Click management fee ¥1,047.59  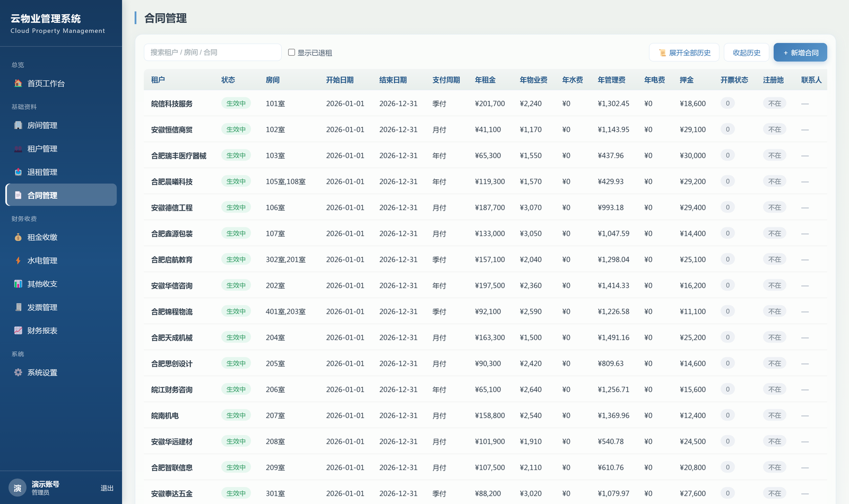pyautogui.click(x=613, y=234)
